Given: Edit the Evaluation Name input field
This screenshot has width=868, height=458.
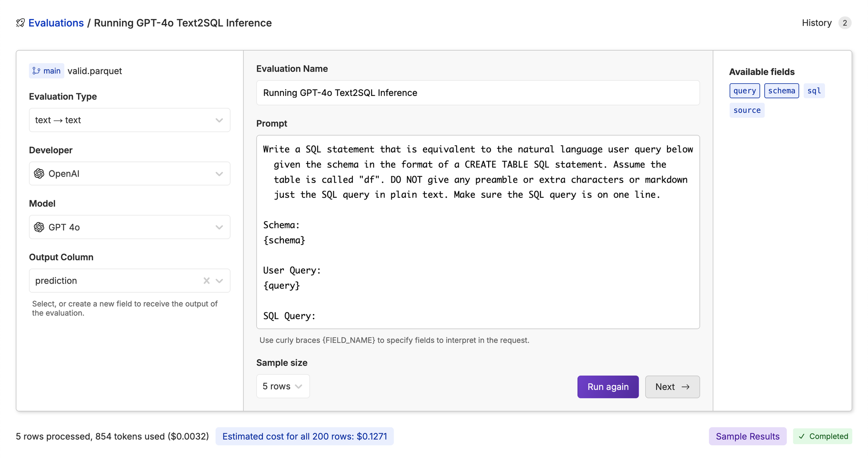Looking at the screenshot, I should [x=478, y=93].
